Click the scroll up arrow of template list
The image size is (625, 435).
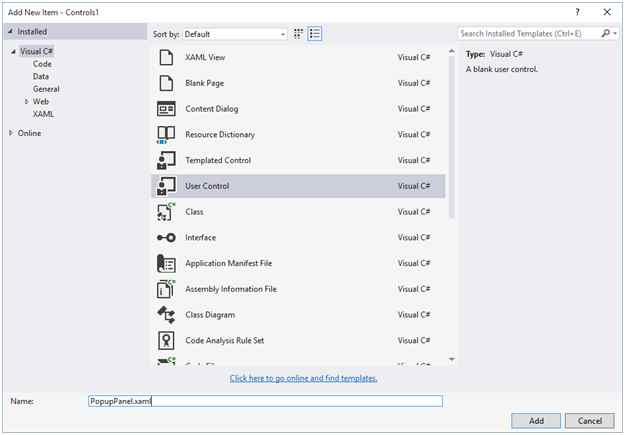(x=452, y=51)
